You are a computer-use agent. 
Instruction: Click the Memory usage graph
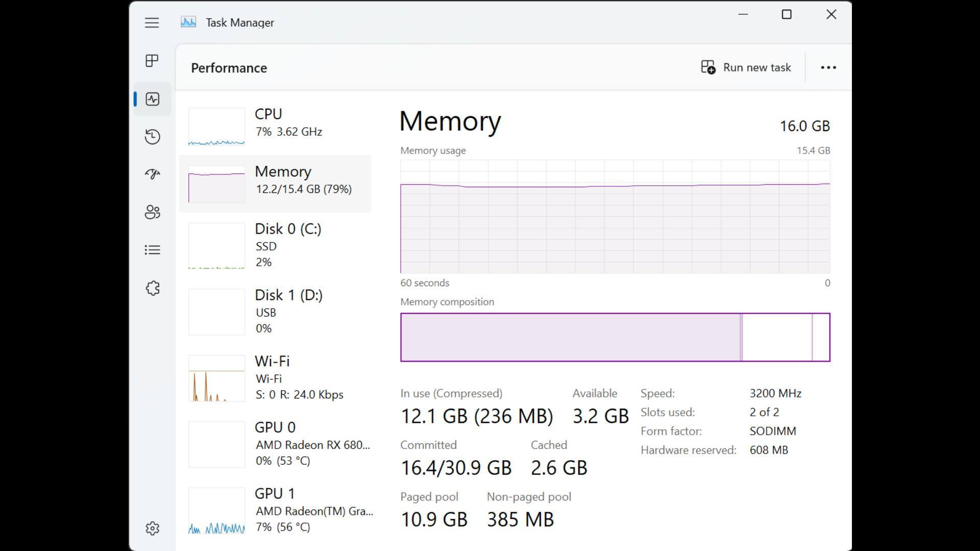(x=615, y=217)
